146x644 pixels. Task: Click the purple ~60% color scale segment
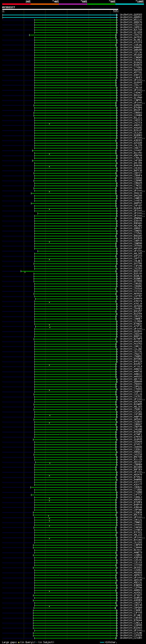pos(73,4)
